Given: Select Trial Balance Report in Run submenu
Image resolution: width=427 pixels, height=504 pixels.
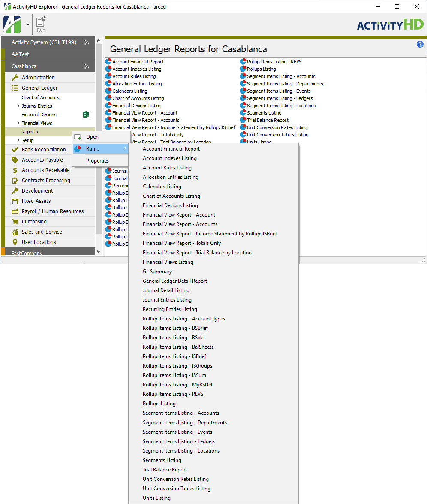Looking at the screenshot, I should (165, 470).
